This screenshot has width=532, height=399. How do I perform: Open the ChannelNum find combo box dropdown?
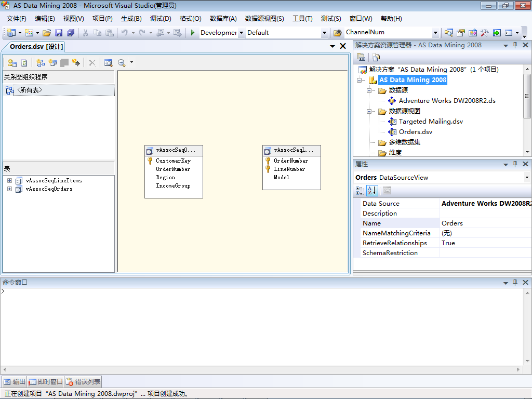(x=435, y=33)
